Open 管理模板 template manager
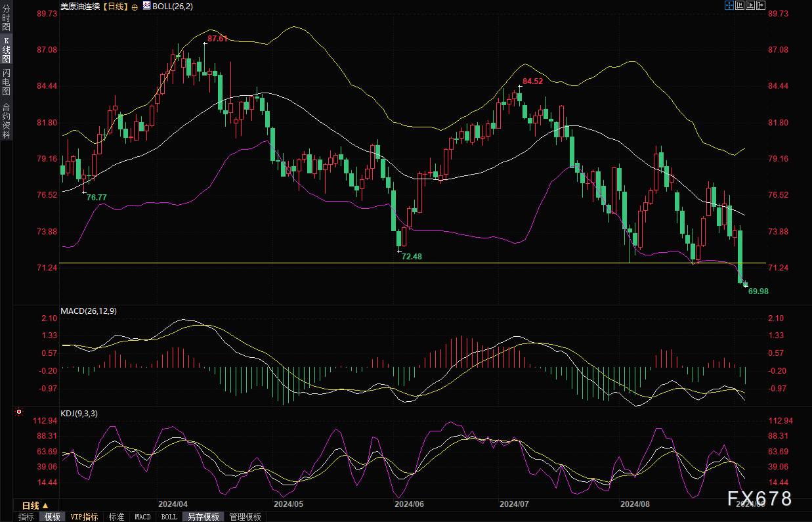Viewport: 812px width, 522px height. click(244, 517)
